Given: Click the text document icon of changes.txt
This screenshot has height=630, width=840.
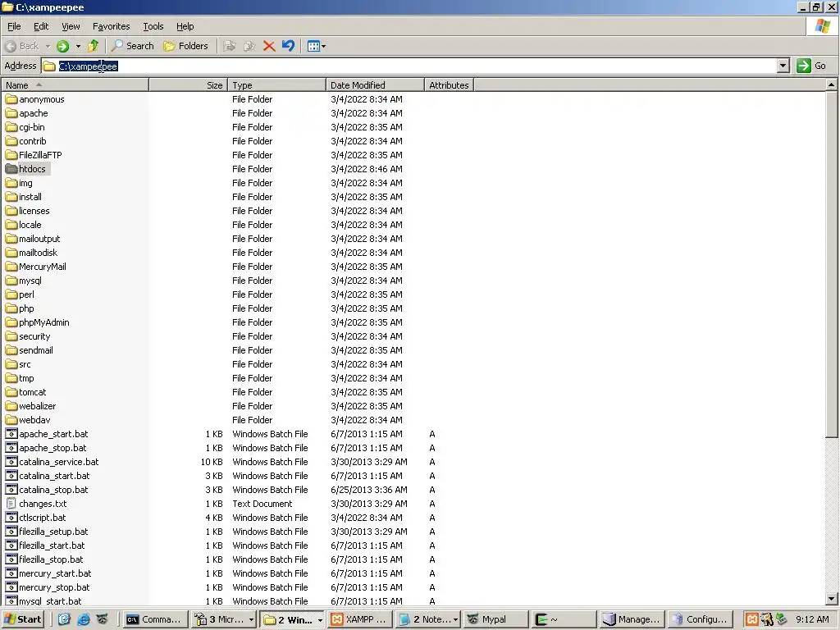Looking at the screenshot, I should 11,503.
